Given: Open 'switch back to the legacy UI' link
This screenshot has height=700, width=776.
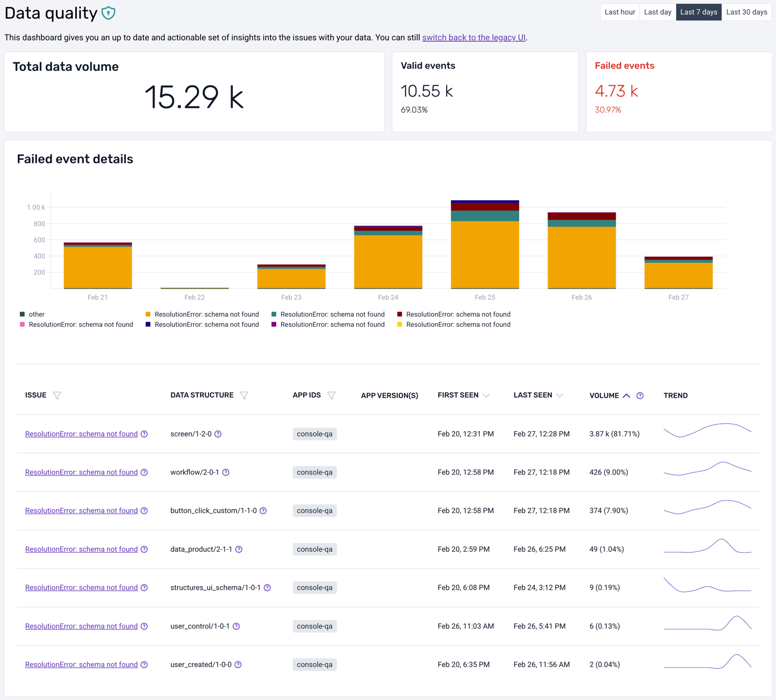Looking at the screenshot, I should pyautogui.click(x=473, y=38).
